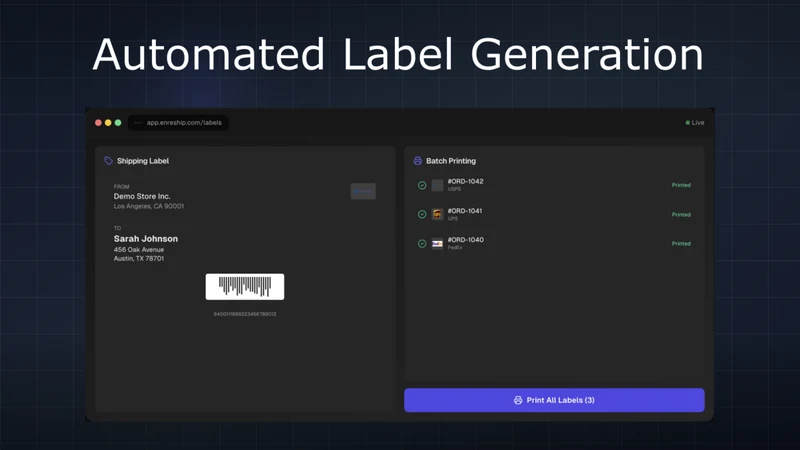This screenshot has height=450, width=800.
Task: Click the printer icon in Print All Labels
Action: click(518, 400)
